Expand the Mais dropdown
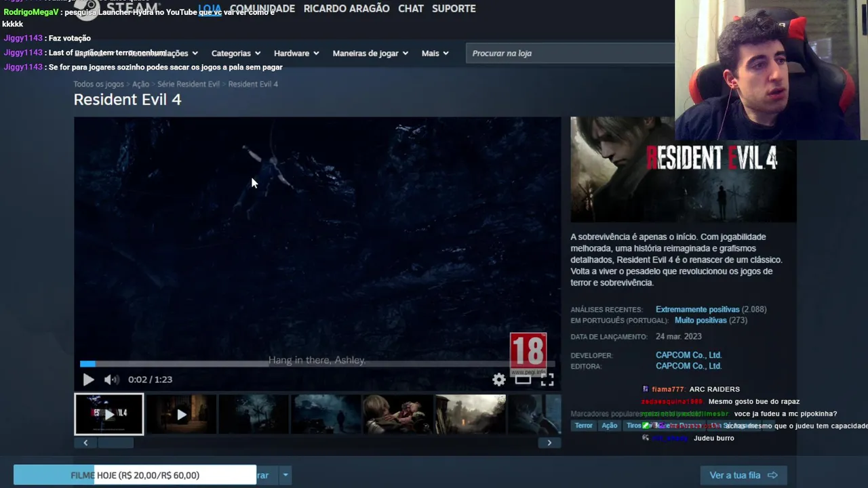The image size is (868, 488). [x=435, y=53]
